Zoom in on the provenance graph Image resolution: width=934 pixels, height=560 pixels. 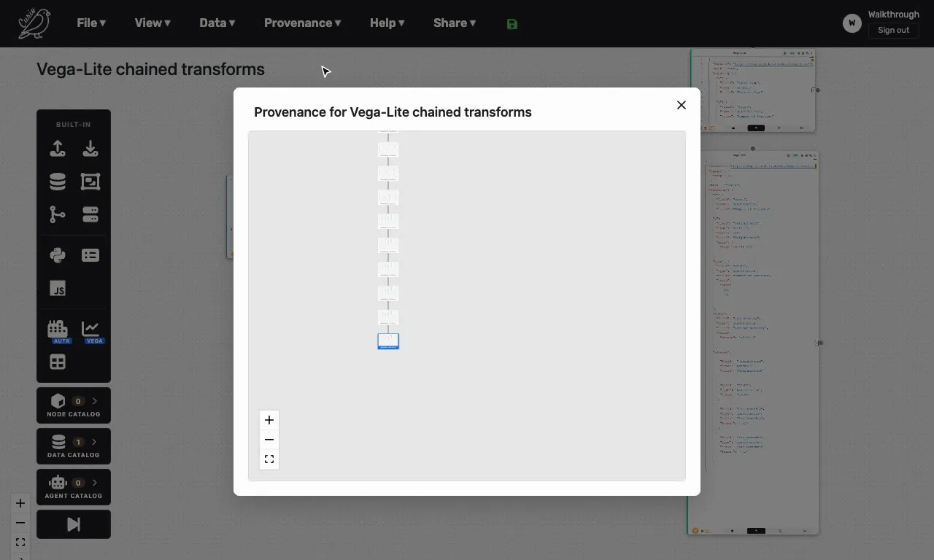pyautogui.click(x=269, y=420)
